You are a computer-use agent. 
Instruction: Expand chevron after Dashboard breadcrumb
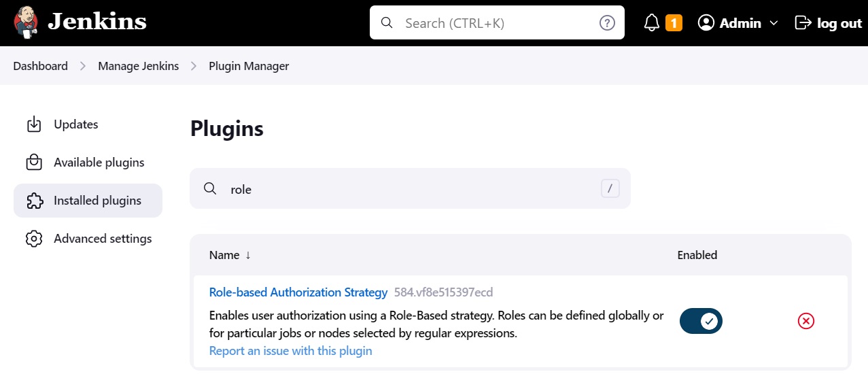(x=83, y=66)
